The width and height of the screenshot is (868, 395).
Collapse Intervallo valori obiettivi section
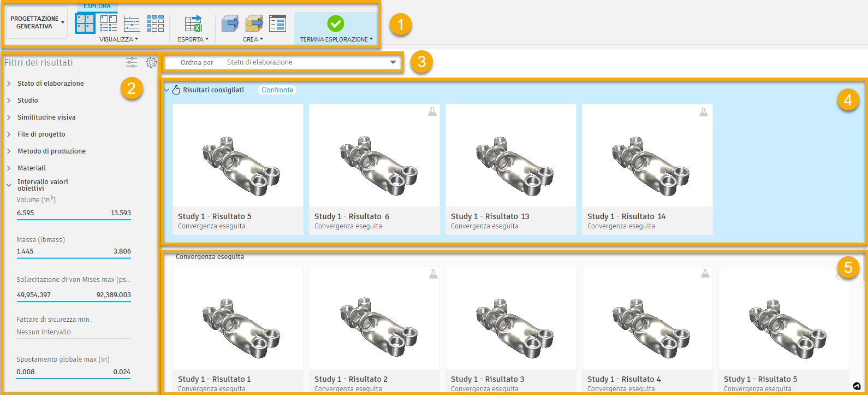[9, 185]
